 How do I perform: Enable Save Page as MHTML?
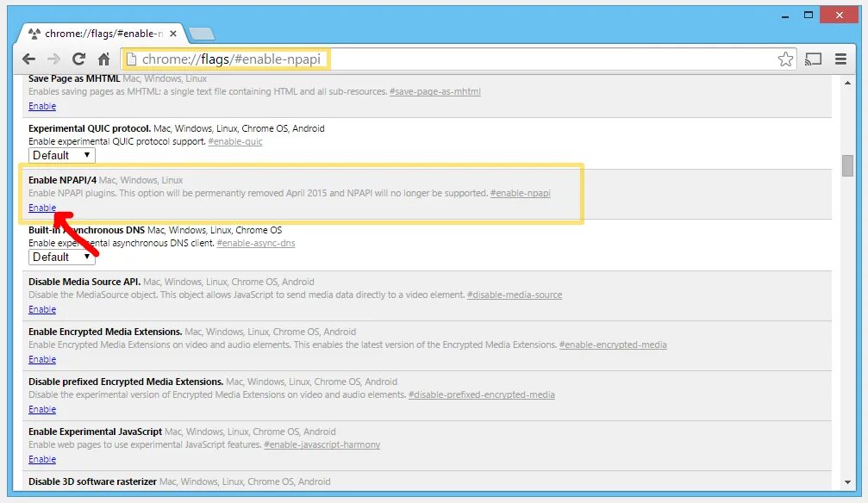pyautogui.click(x=42, y=106)
